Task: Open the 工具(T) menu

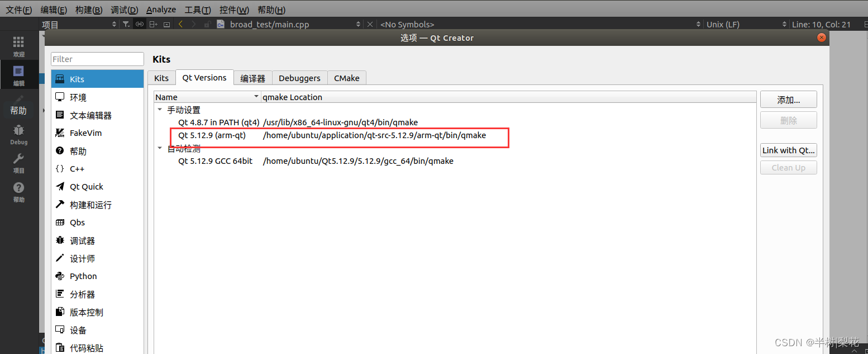Action: point(198,10)
